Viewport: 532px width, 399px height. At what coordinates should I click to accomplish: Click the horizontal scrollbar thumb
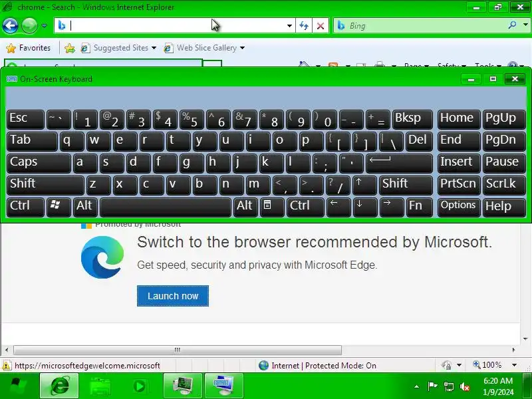tap(178, 350)
